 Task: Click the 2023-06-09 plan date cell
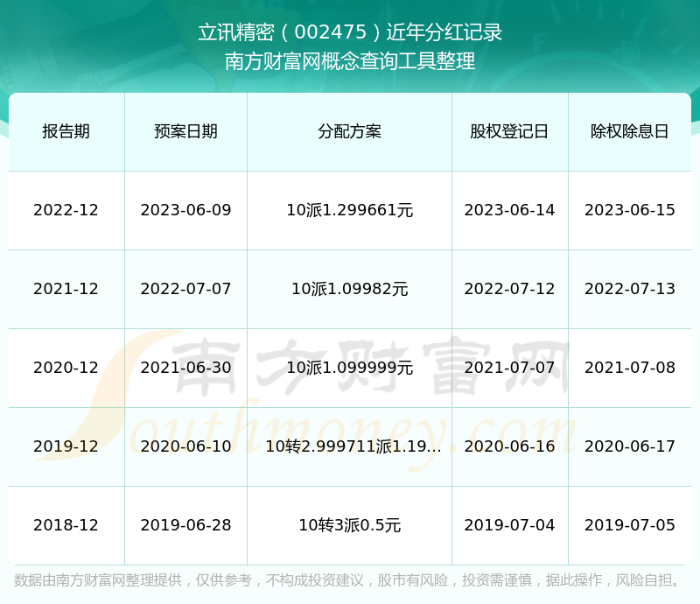click(x=186, y=210)
